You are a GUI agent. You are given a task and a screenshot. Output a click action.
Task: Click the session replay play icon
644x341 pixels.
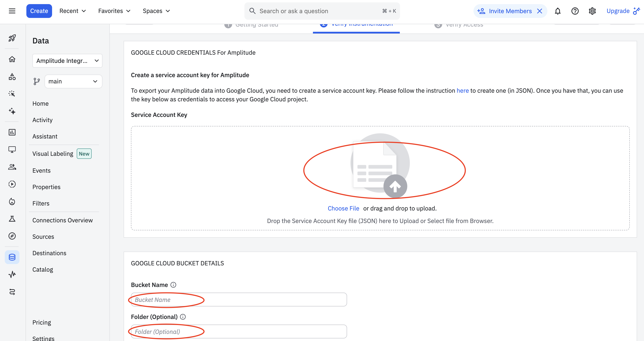[12, 184]
